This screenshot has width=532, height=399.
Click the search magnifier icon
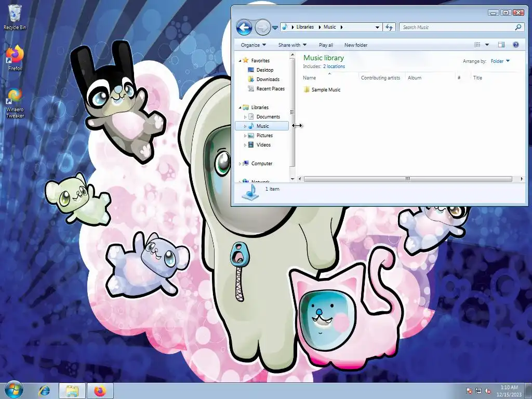point(518,27)
